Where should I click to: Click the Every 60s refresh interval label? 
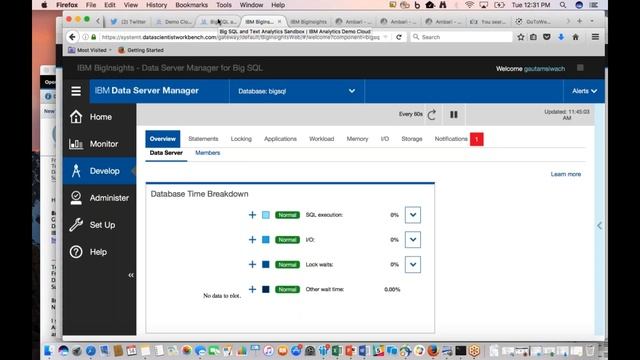pyautogui.click(x=411, y=114)
